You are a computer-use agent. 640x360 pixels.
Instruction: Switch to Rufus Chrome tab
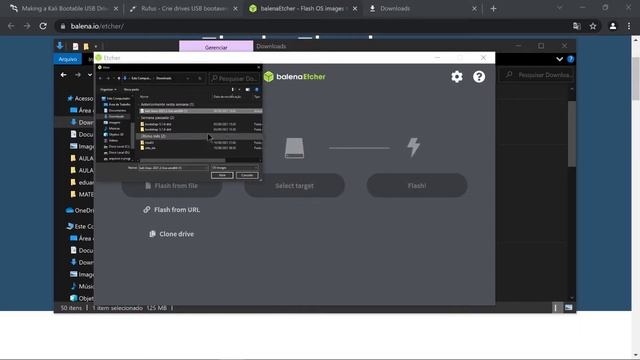point(184,9)
